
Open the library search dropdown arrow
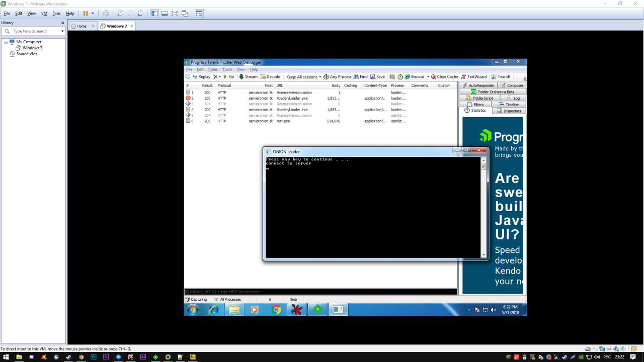62,31
